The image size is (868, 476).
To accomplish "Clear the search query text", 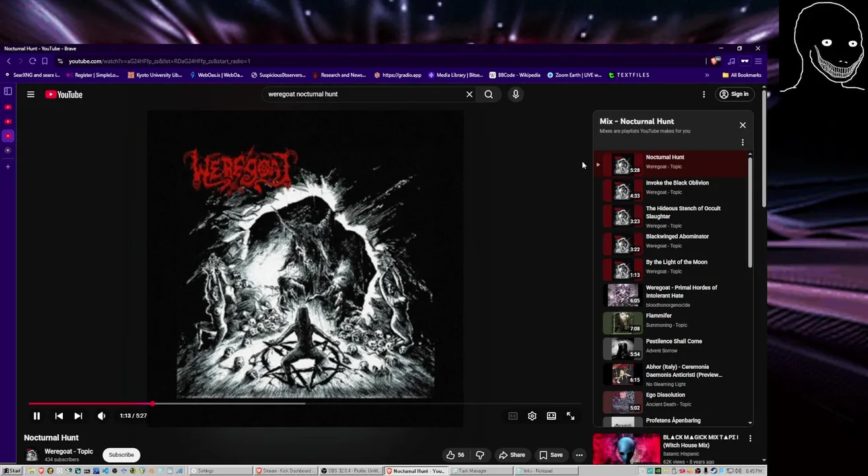I will (x=470, y=95).
